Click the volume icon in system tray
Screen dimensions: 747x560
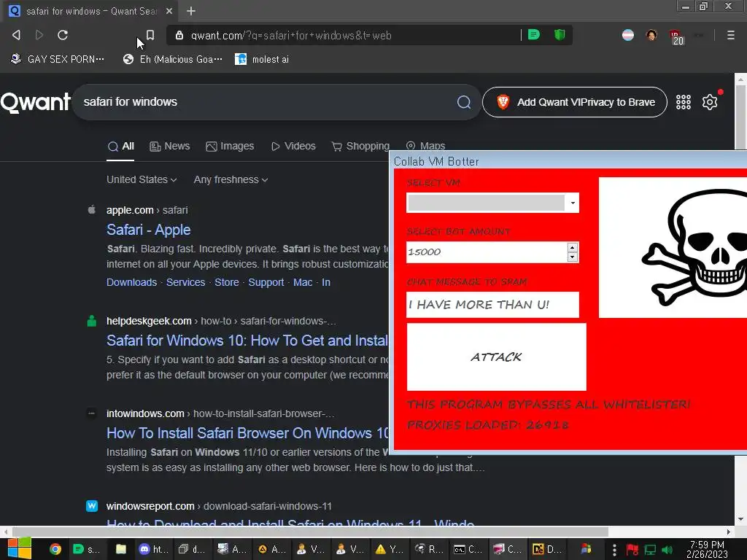pyautogui.click(x=667, y=550)
